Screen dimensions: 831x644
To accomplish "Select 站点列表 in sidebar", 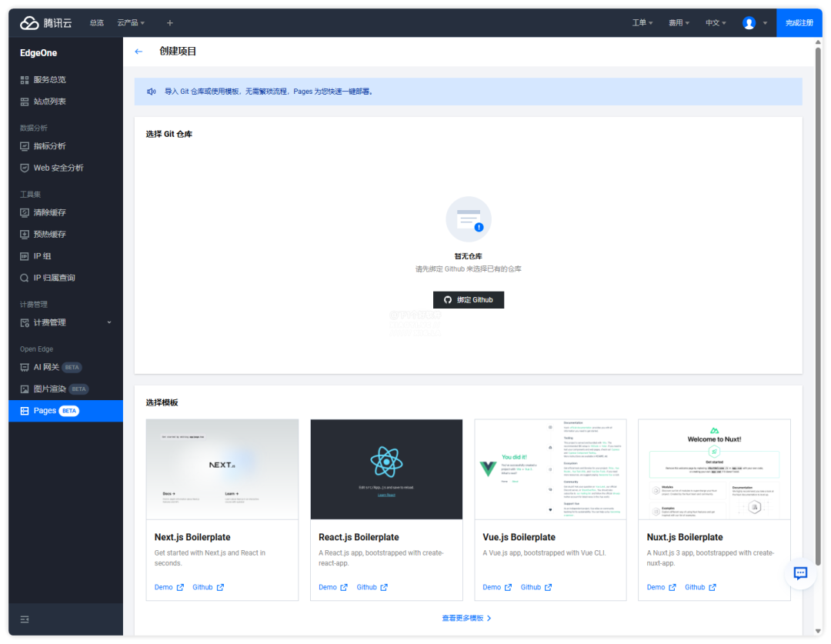I will 65,102.
